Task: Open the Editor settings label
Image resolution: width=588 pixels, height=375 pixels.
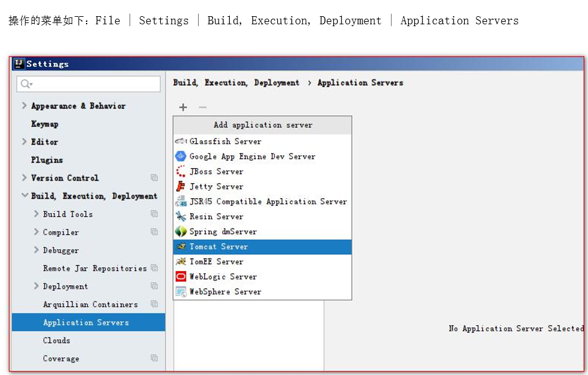Action: pos(45,142)
